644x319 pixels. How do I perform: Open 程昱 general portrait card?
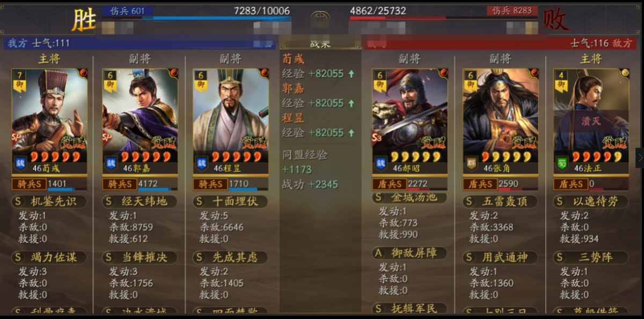pos(231,121)
